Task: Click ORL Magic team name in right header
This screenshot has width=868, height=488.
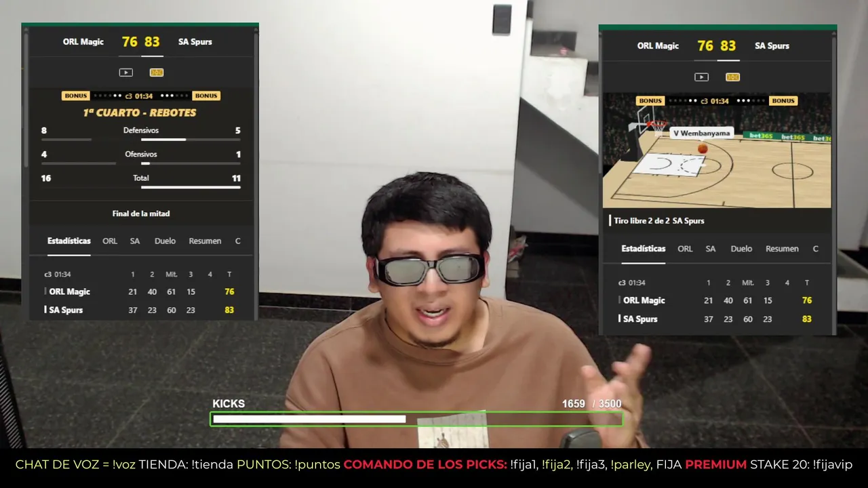Action: [658, 46]
